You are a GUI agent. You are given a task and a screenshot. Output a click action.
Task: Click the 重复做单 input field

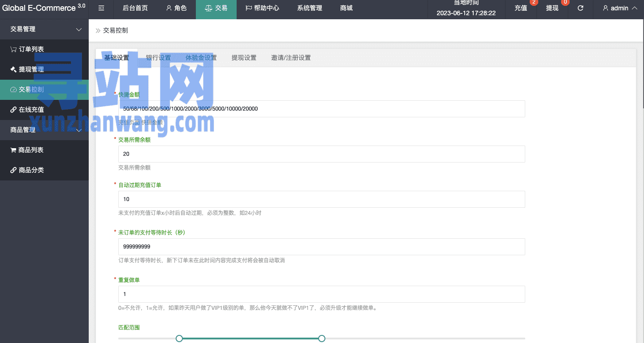point(321,294)
